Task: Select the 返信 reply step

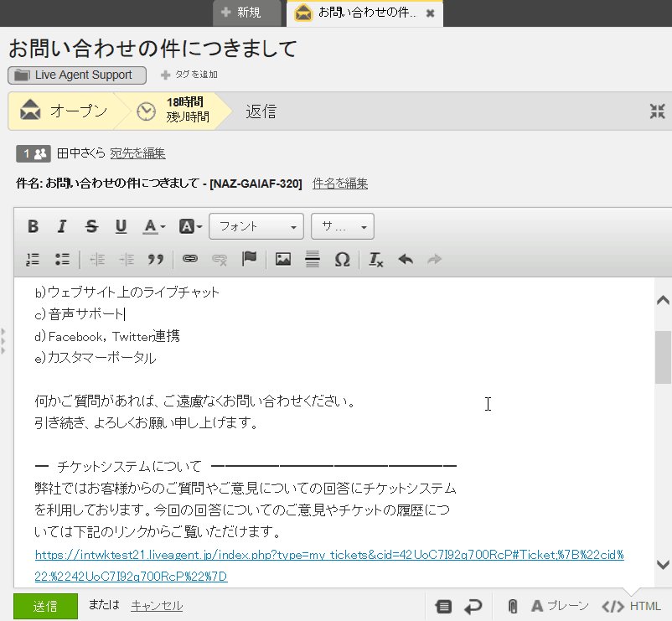Action: pos(261,111)
